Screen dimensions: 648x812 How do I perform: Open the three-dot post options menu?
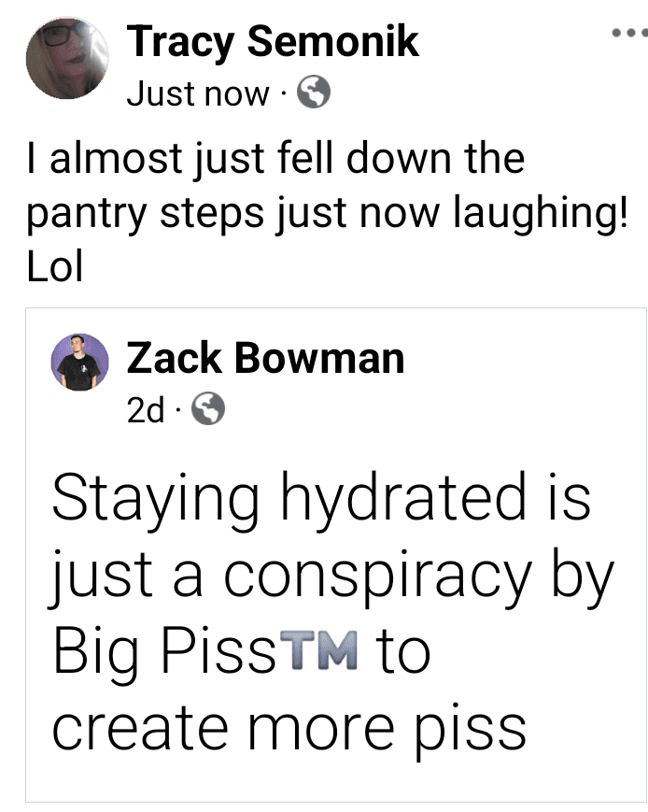click(627, 34)
